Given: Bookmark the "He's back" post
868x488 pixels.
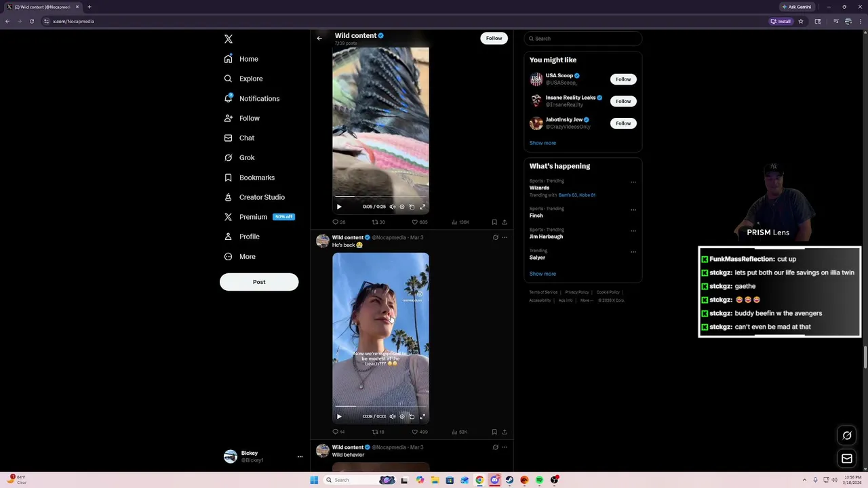Looking at the screenshot, I should [x=494, y=432].
